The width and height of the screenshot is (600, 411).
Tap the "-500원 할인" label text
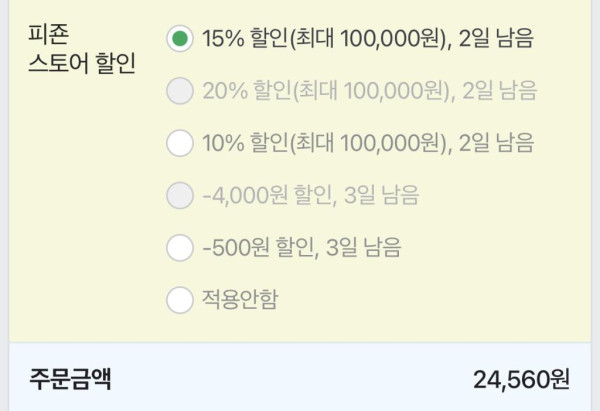pos(254,247)
